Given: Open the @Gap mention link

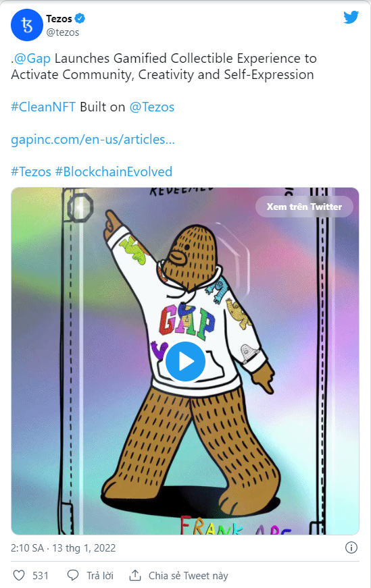Looking at the screenshot, I should pos(32,59).
